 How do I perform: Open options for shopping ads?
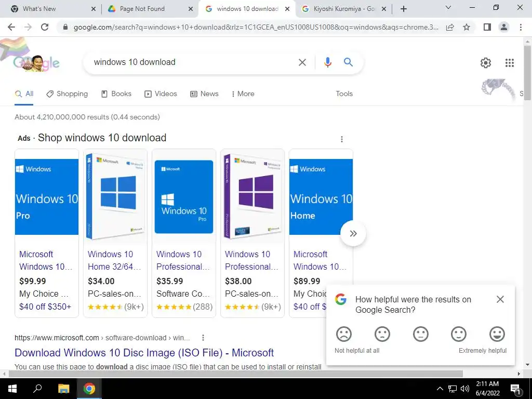click(342, 139)
